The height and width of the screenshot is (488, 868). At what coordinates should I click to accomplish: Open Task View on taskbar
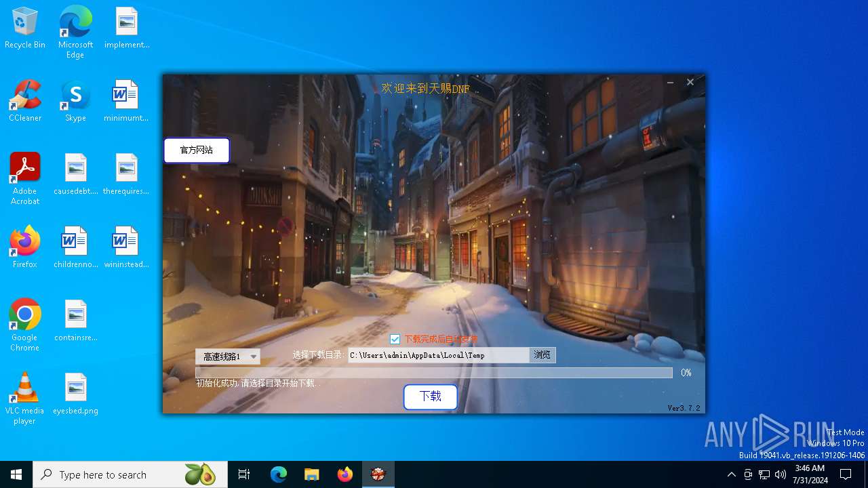[244, 474]
